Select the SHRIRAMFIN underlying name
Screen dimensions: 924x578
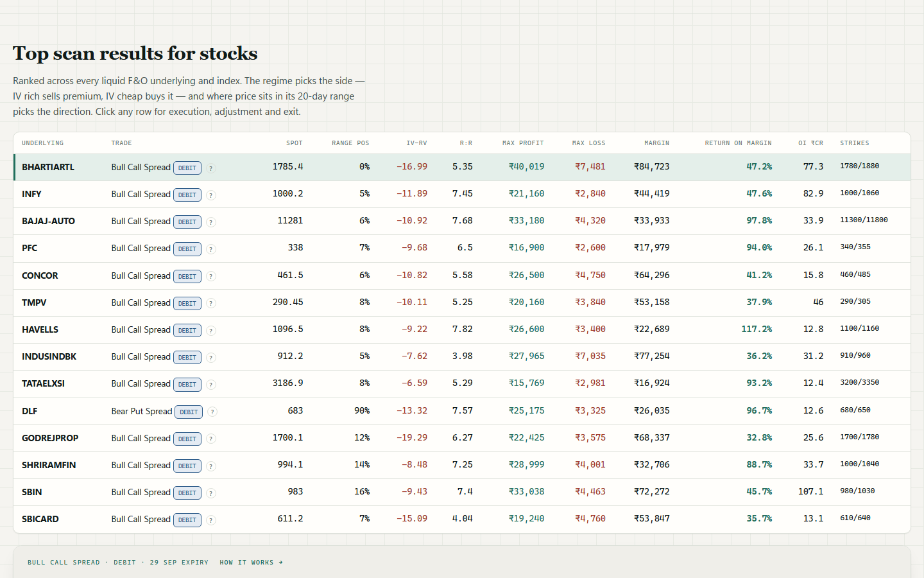pos(49,465)
